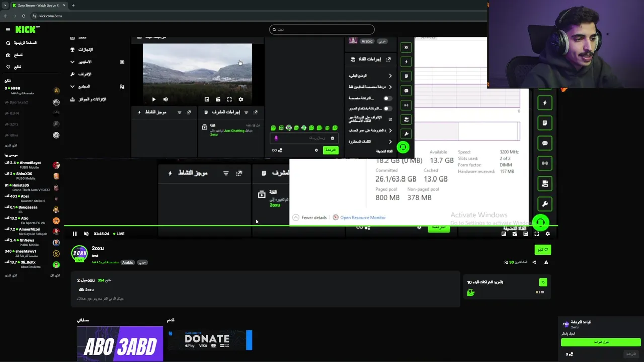The width and height of the screenshot is (644, 362).
Task: Pause the 2oxu live stream
Action: [x=74, y=234]
